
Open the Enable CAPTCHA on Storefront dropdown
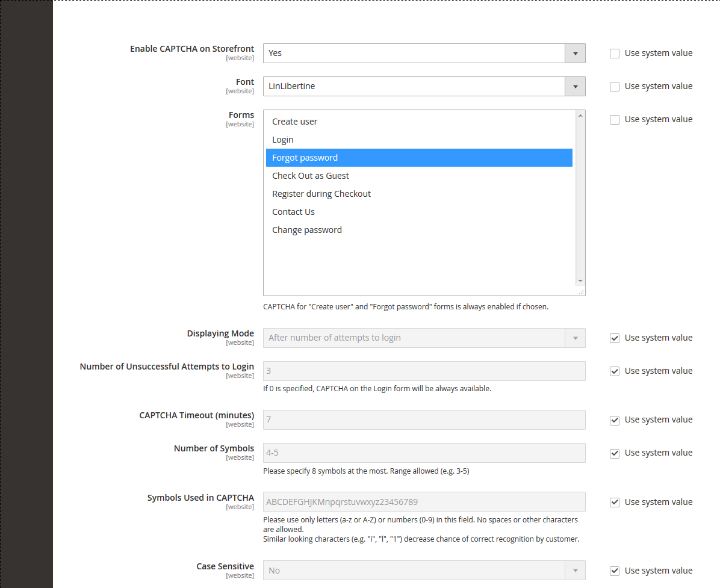(424, 53)
